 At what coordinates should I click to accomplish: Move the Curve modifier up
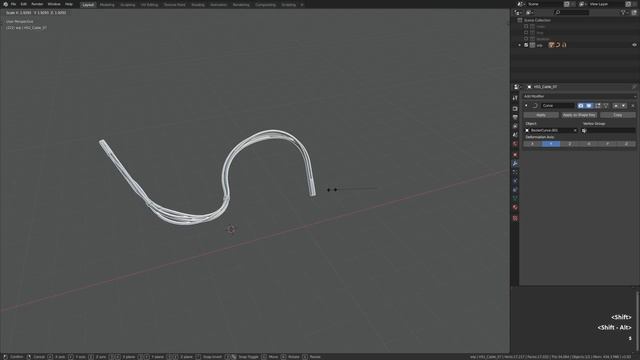[616, 106]
